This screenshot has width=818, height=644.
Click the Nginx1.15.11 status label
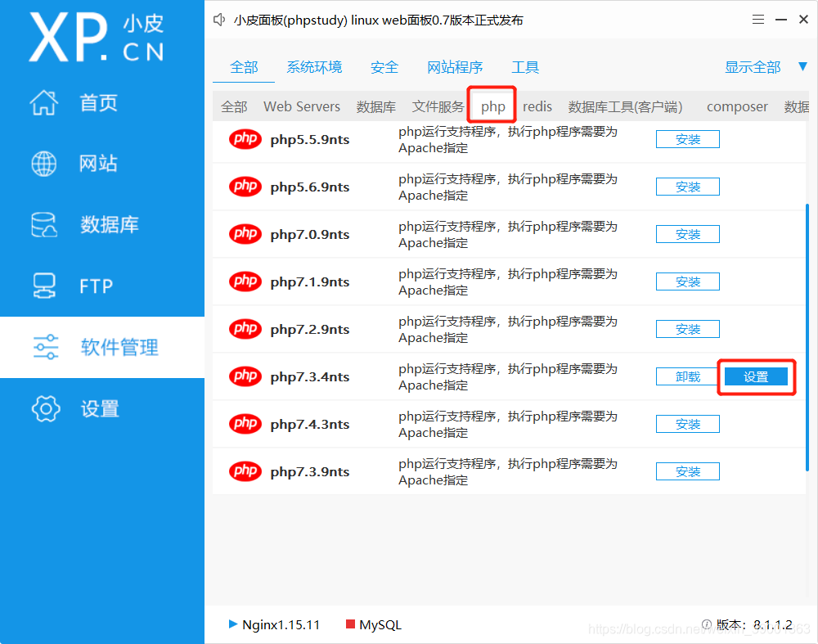pos(281,624)
